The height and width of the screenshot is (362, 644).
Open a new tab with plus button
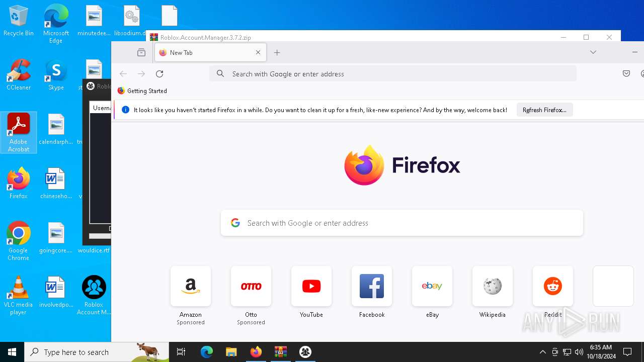(x=277, y=52)
